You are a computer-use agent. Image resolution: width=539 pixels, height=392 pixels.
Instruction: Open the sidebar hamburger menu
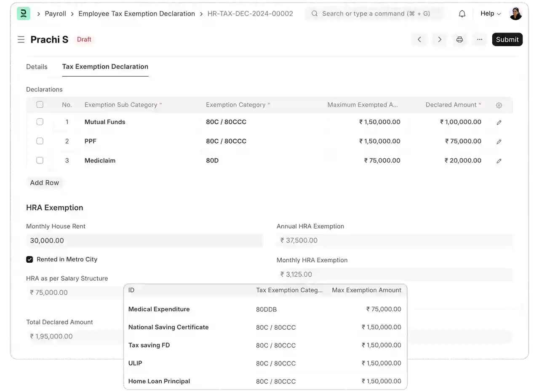tap(21, 39)
